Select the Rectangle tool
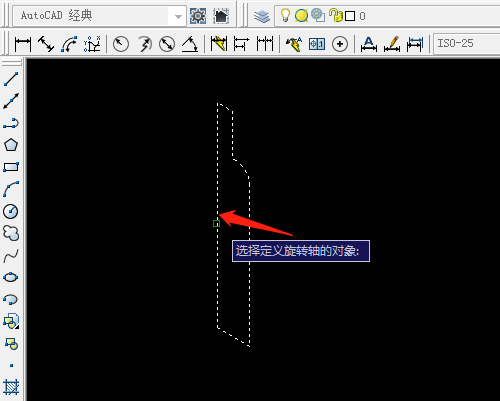Viewport: 500px width, 401px height. click(x=11, y=167)
